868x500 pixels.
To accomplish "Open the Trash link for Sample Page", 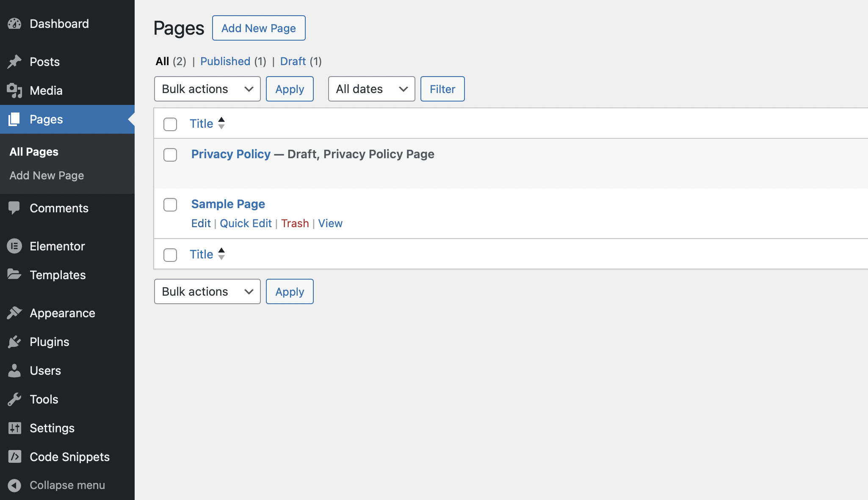I will (295, 223).
